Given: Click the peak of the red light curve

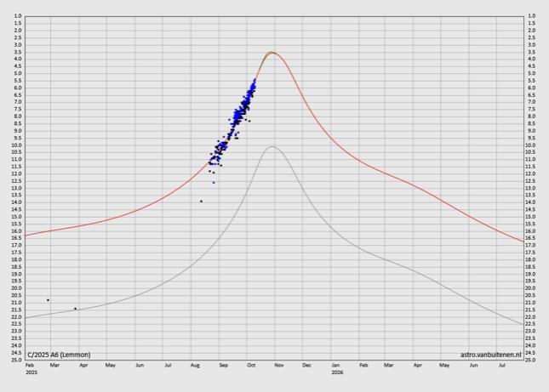Looking at the screenshot, I should [272, 53].
